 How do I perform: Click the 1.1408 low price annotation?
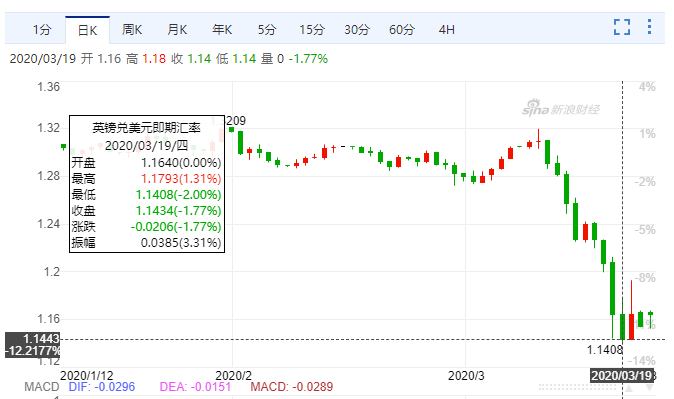point(605,350)
